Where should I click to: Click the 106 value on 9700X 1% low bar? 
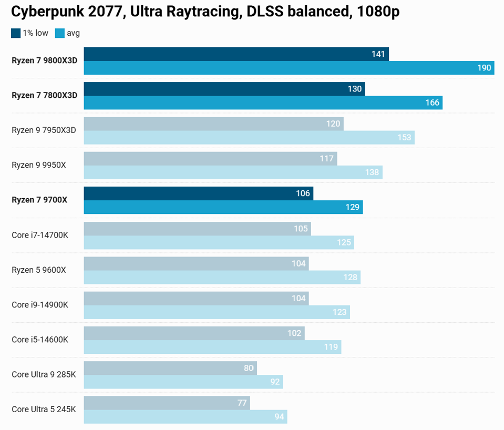(x=303, y=193)
